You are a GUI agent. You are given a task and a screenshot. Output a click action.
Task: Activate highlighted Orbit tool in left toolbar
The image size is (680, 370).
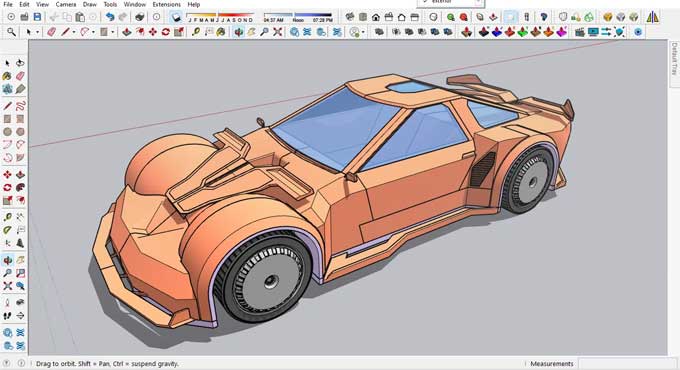coord(7,260)
